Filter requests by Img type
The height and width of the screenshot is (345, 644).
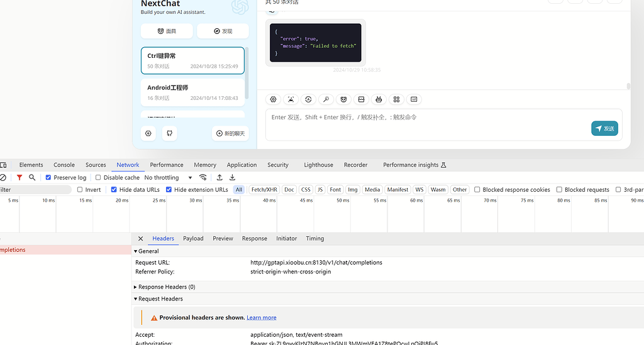(352, 190)
